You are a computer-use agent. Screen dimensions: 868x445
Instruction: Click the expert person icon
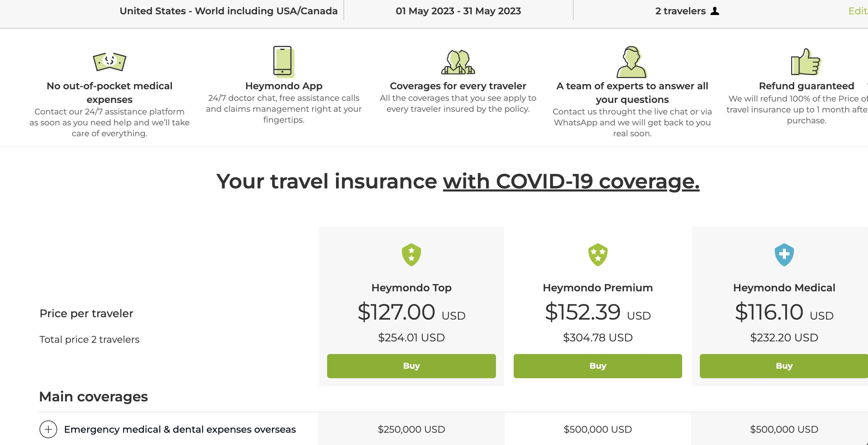point(632,62)
